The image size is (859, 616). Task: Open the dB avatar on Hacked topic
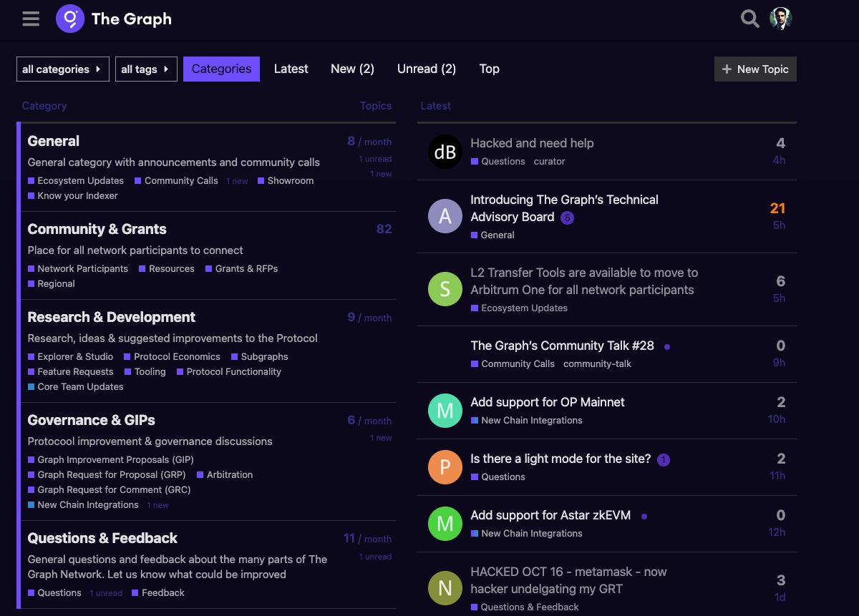445,152
